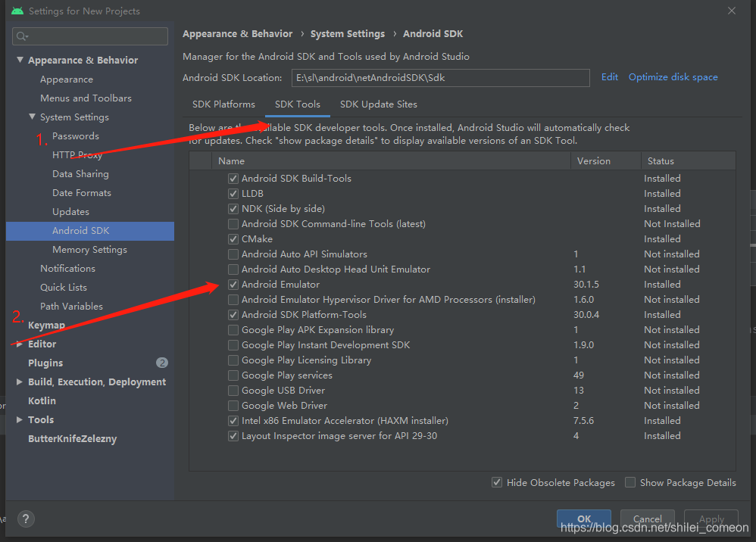Open Data Sharing settings

pyautogui.click(x=80, y=174)
